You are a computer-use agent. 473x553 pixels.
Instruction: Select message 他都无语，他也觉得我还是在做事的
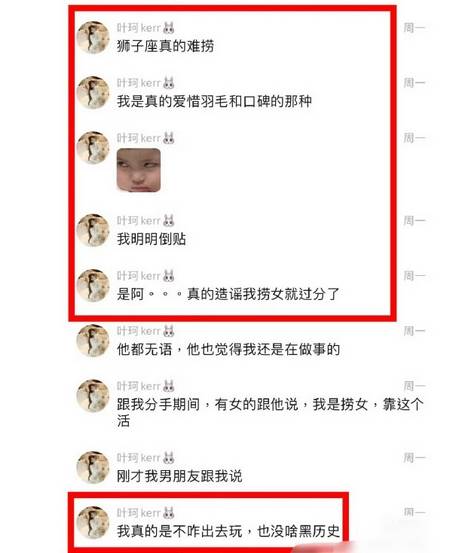pyautogui.click(x=228, y=350)
